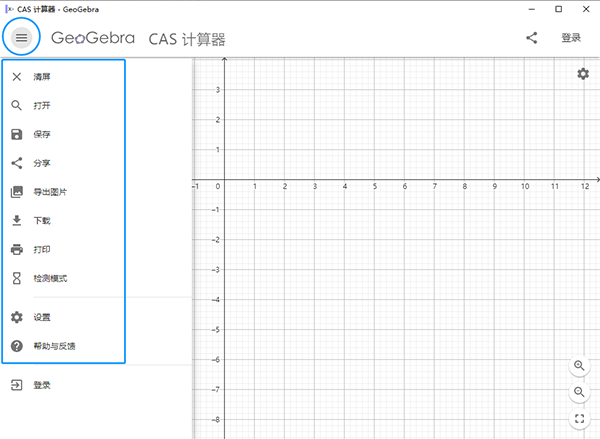
Task: Open 帮助与反馈 menu item
Action: pos(54,346)
